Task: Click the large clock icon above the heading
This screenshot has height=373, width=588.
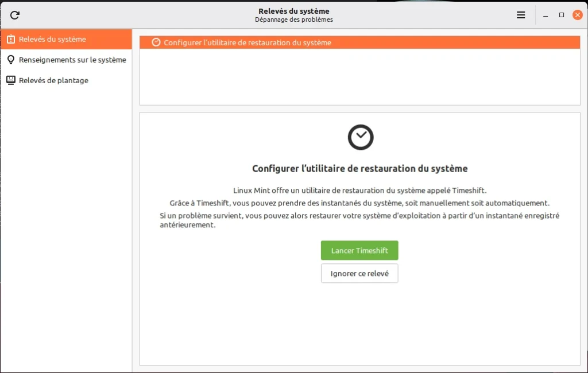Action: pos(360,137)
